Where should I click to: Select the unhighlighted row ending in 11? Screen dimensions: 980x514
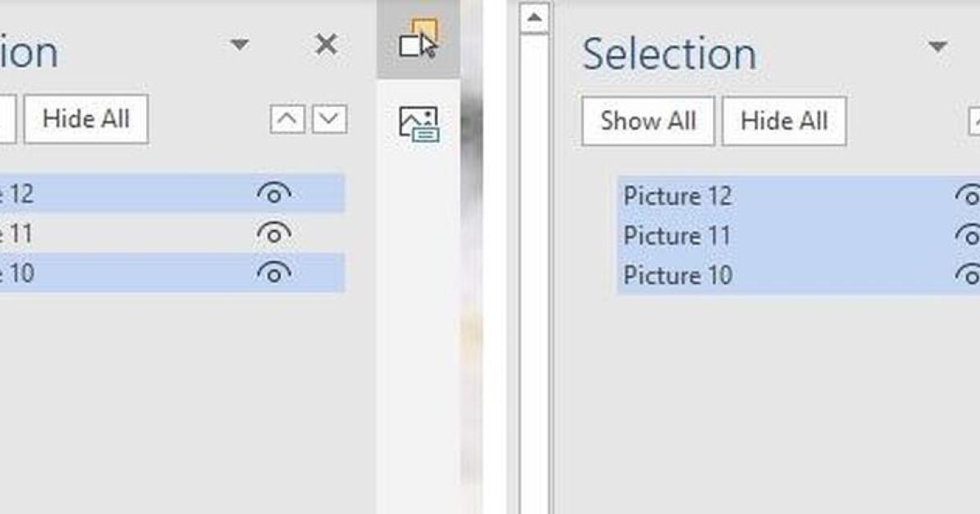pos(122,233)
